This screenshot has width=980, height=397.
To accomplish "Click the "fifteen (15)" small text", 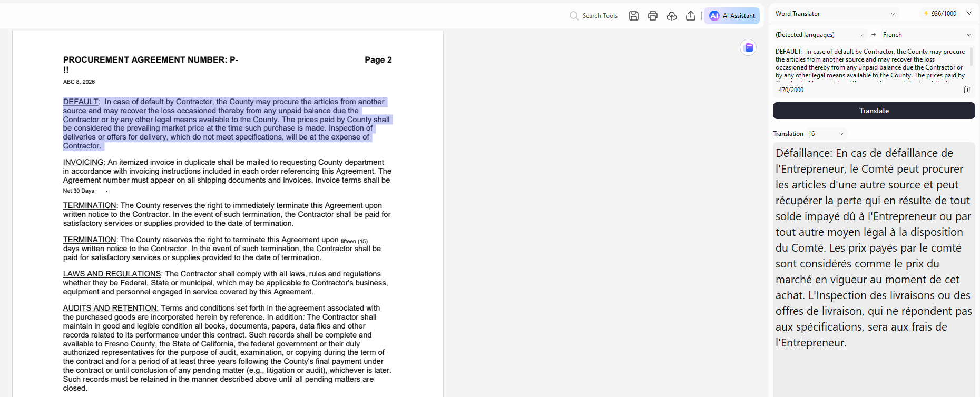I will click(x=354, y=241).
